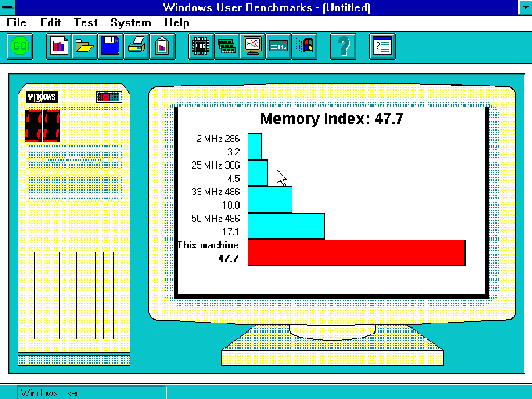Click the 25 MHz 386 bar

pos(258,173)
